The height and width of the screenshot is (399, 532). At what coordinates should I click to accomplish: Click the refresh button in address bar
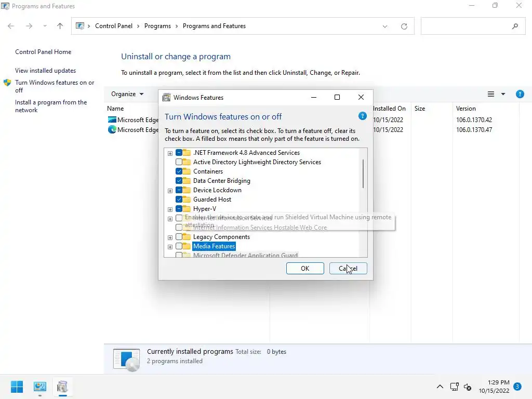point(404,26)
